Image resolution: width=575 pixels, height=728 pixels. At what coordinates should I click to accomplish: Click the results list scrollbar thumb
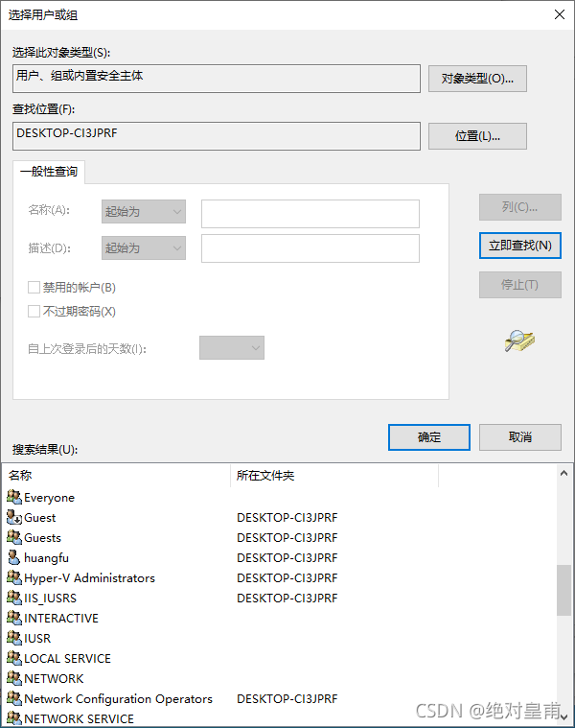563,590
